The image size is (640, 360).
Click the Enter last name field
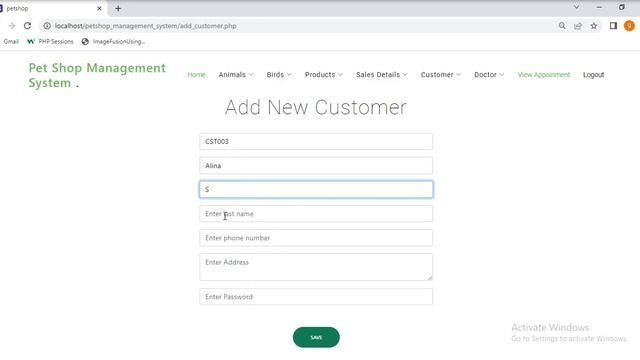[x=316, y=213]
